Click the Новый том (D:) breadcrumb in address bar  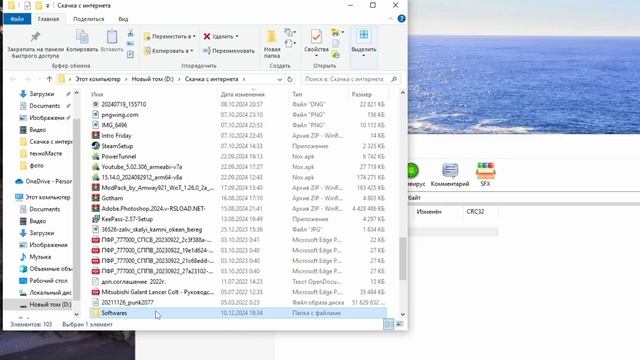pyautogui.click(x=152, y=79)
